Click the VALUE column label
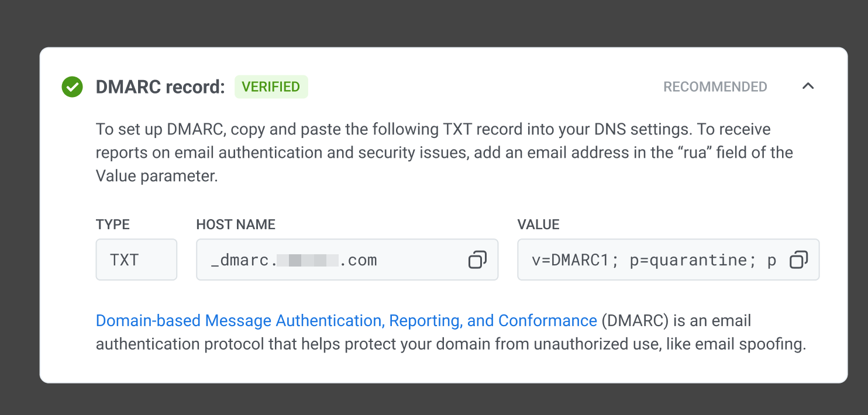The height and width of the screenshot is (415, 868). coord(538,224)
